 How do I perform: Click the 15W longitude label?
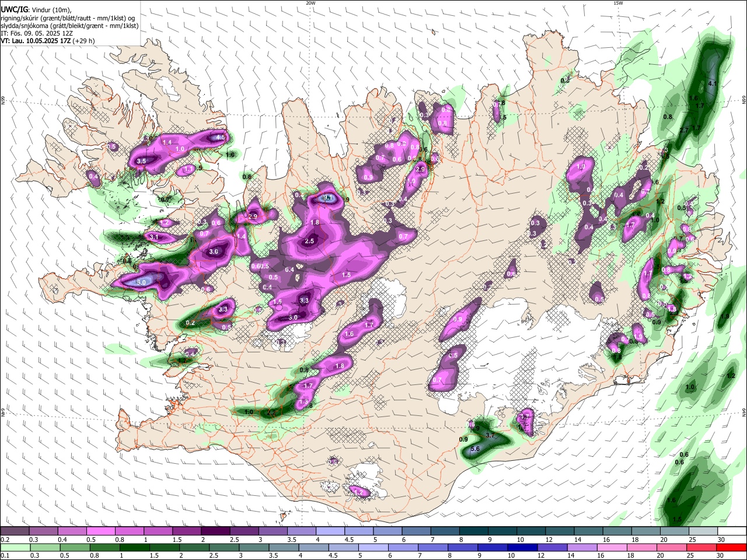point(618,3)
